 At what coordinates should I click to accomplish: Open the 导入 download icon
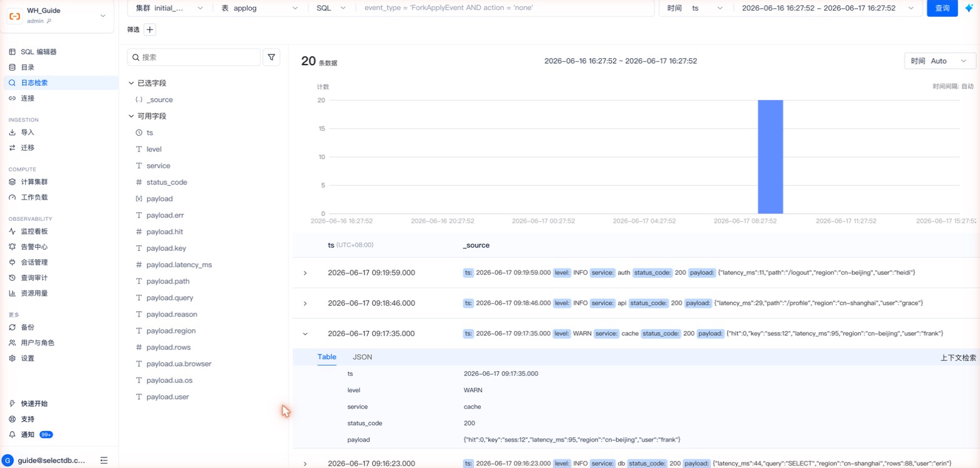12,132
